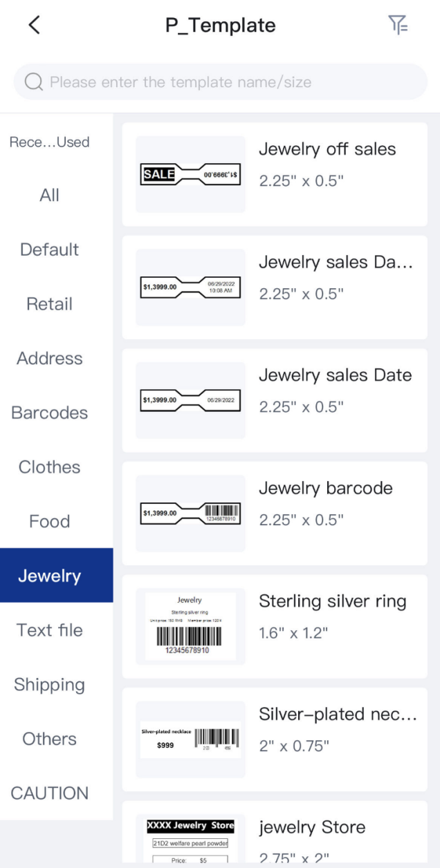Screen dimensions: 440x868
Task: Choose the Default templates section
Action: click(x=48, y=249)
